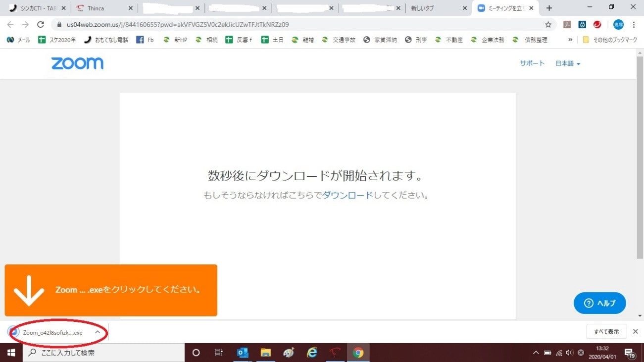Open the Fb Facebook bookmark
The image size is (644, 362).
click(x=145, y=40)
